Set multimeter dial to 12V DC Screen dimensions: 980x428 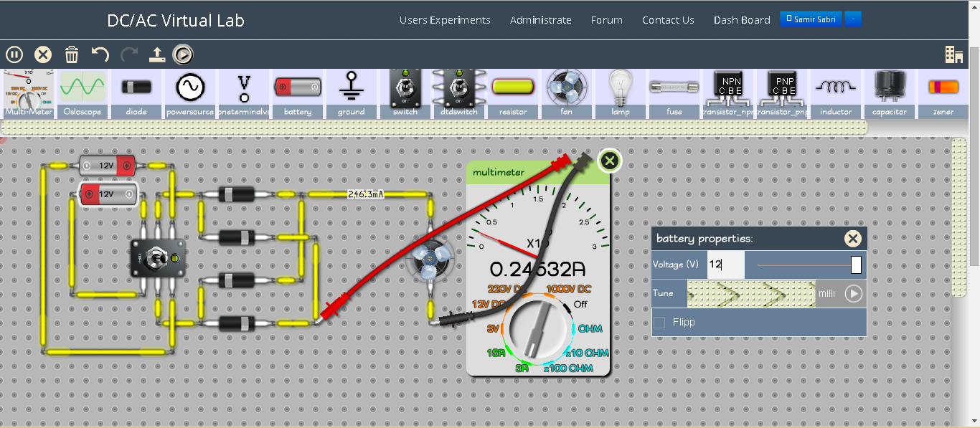[489, 303]
